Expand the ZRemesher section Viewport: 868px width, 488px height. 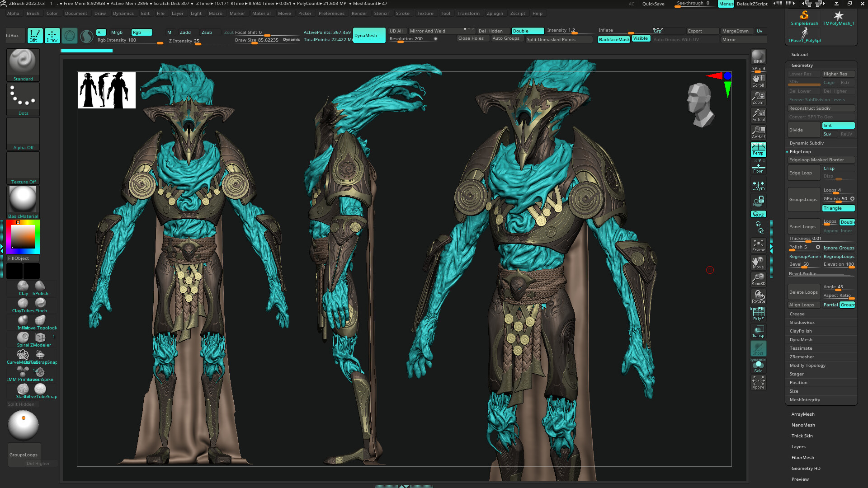pyautogui.click(x=802, y=357)
